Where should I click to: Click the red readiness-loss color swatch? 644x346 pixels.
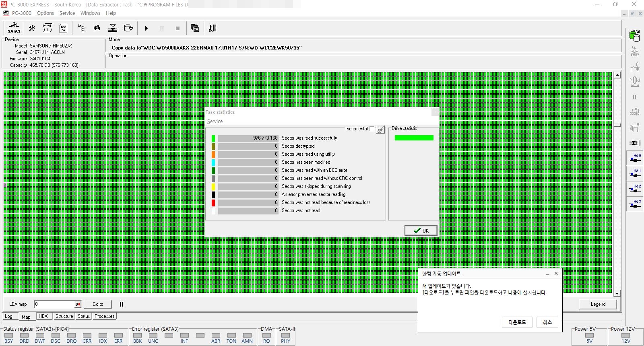213,203
